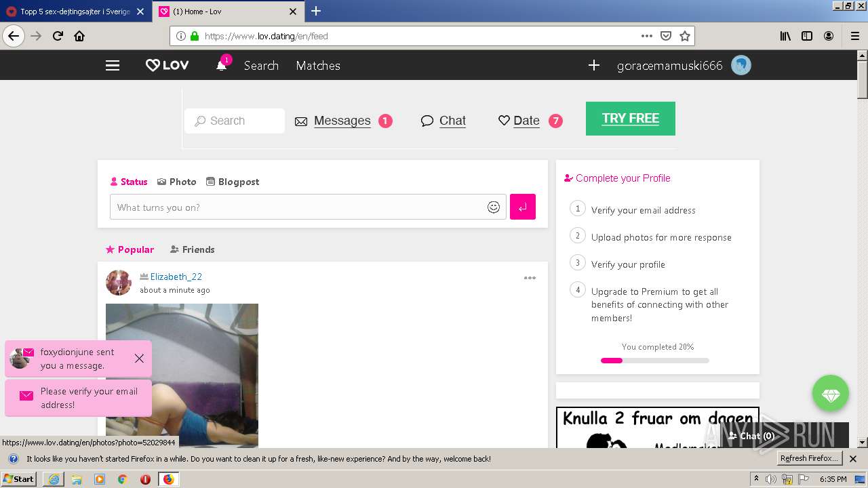Click the TRY FREE button
The width and height of the screenshot is (868, 488).
click(631, 119)
